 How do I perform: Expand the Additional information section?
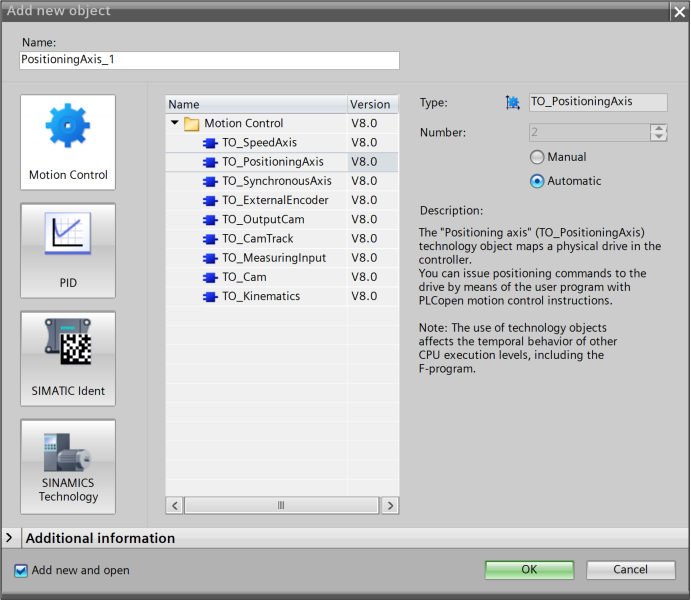pos(9,538)
